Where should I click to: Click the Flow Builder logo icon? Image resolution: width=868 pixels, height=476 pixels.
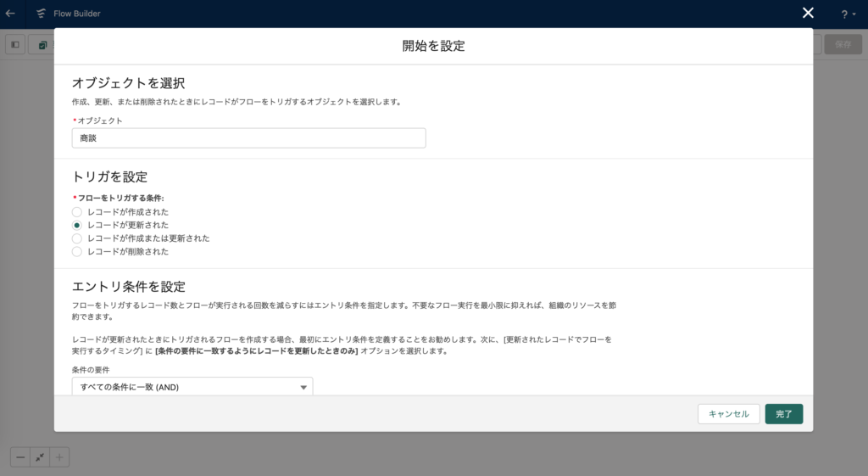41,14
